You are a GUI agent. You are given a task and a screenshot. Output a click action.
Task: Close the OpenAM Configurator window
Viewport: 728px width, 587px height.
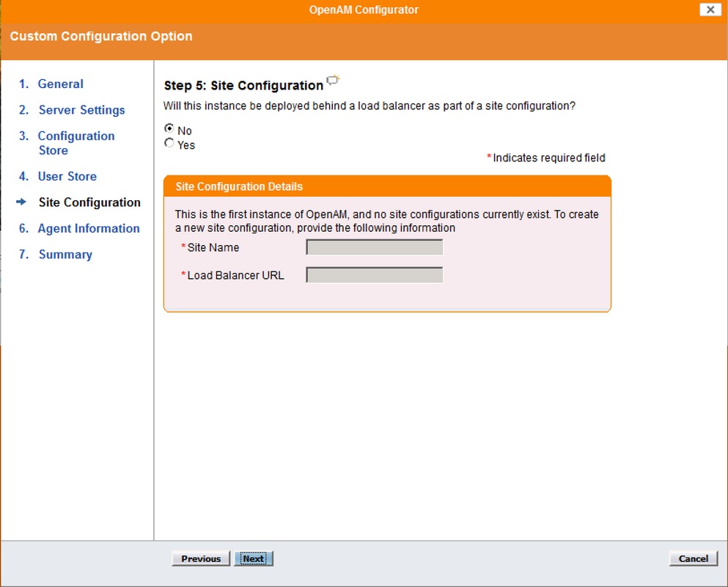(709, 10)
